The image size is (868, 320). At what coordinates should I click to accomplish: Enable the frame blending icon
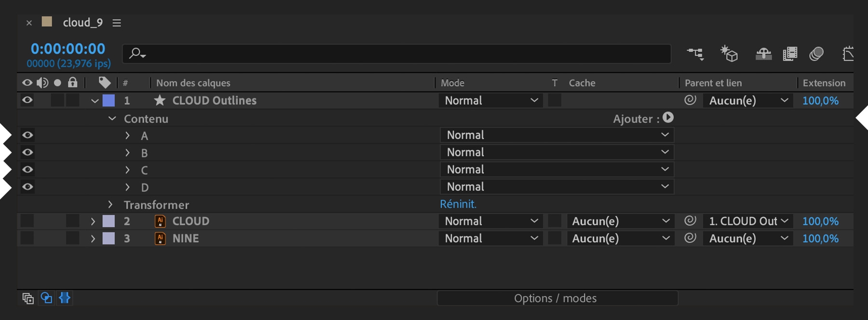(x=790, y=54)
